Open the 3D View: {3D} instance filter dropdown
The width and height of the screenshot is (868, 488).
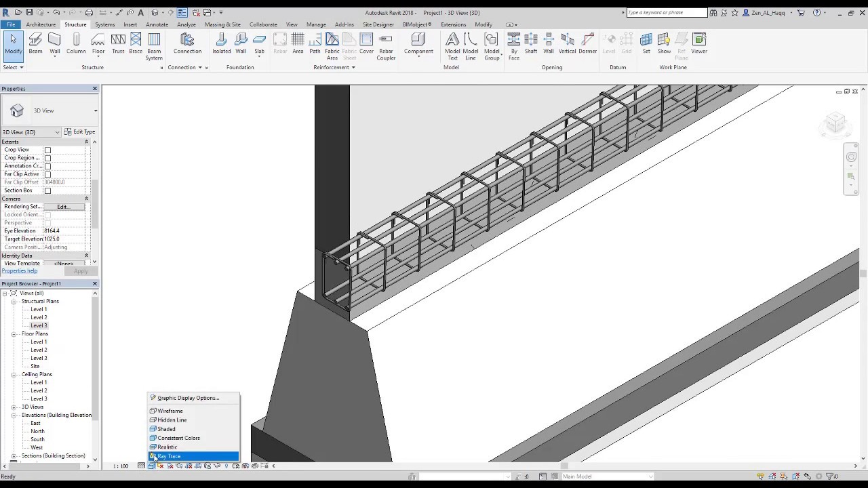tap(31, 132)
